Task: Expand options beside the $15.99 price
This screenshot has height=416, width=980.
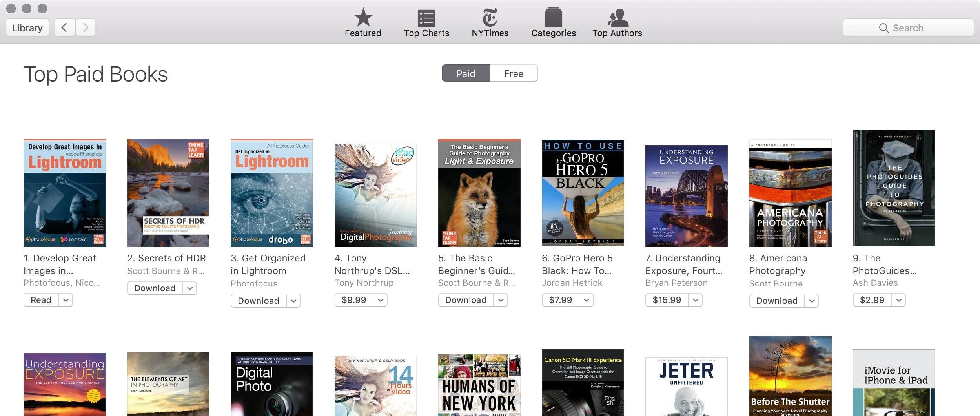Action: (x=696, y=300)
